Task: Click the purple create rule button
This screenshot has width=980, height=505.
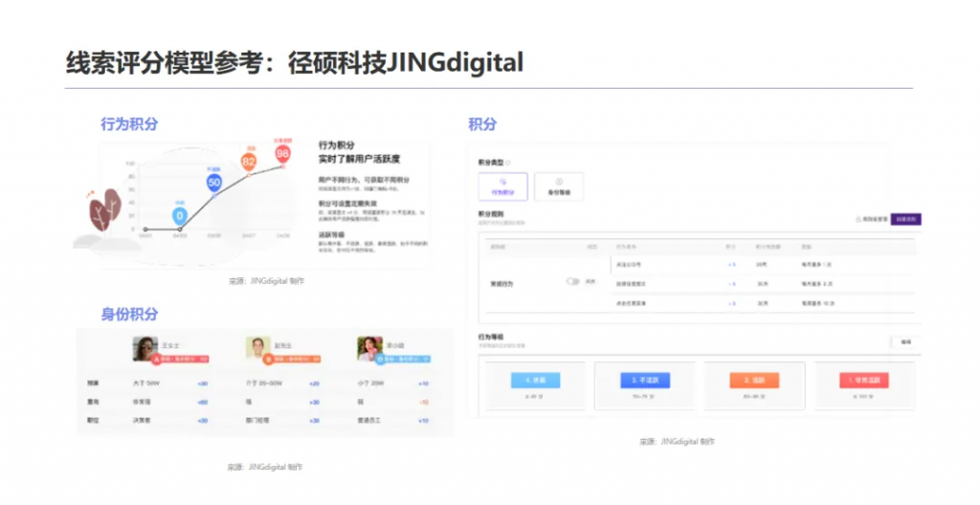Action: [x=905, y=219]
